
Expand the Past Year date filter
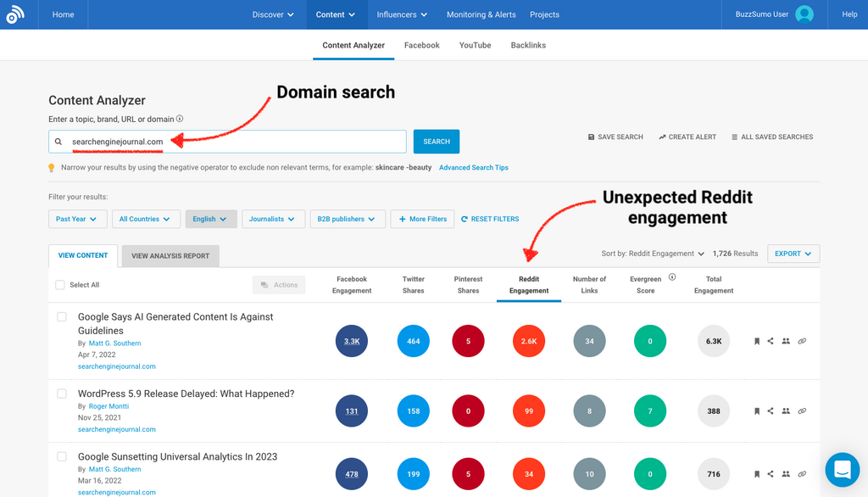(x=77, y=219)
